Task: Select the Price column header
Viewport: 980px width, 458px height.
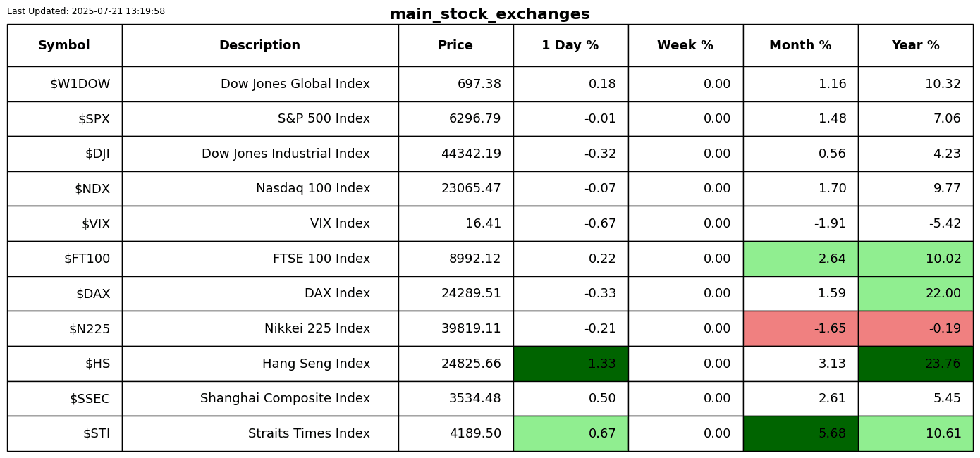Action: coord(455,45)
